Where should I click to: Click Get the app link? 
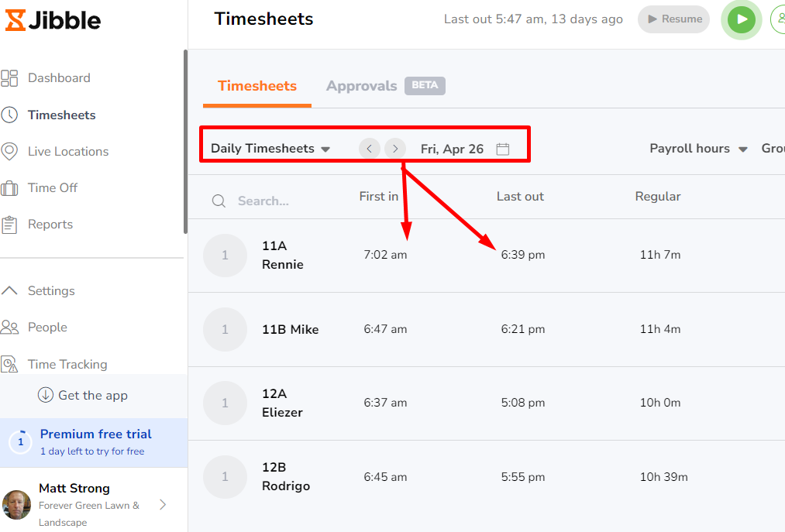pyautogui.click(x=83, y=396)
